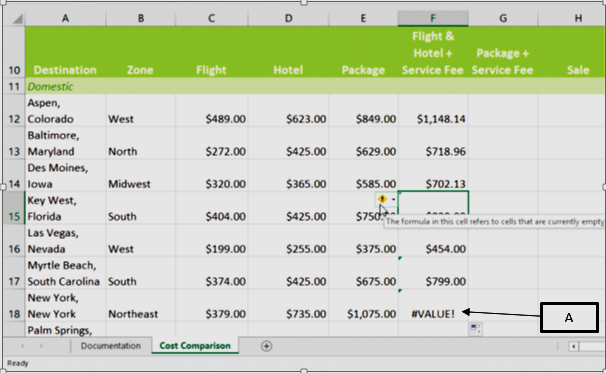This screenshot has height=373, width=606.
Task: Add a new sheet with plus button
Action: pyautogui.click(x=266, y=346)
